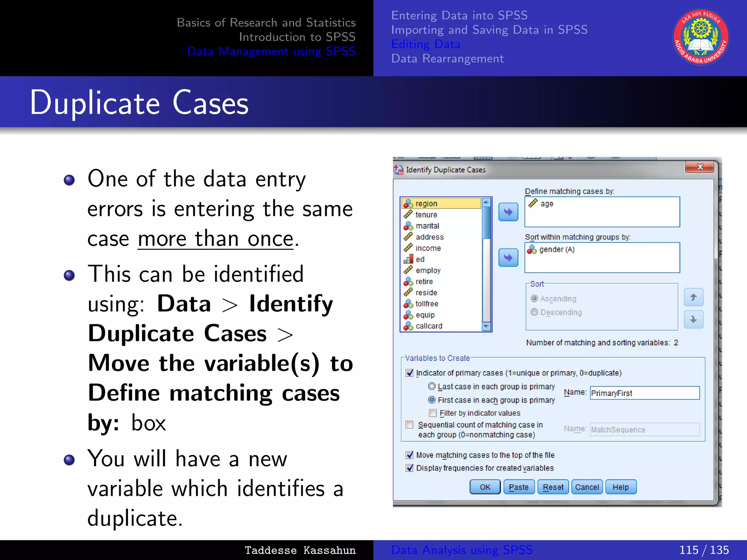This screenshot has height=560, width=747.
Task: Enable Filter by indicator values
Action: pyautogui.click(x=433, y=413)
